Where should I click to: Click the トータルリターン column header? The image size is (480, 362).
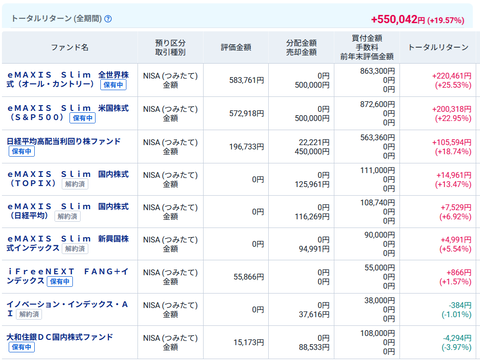point(438,47)
